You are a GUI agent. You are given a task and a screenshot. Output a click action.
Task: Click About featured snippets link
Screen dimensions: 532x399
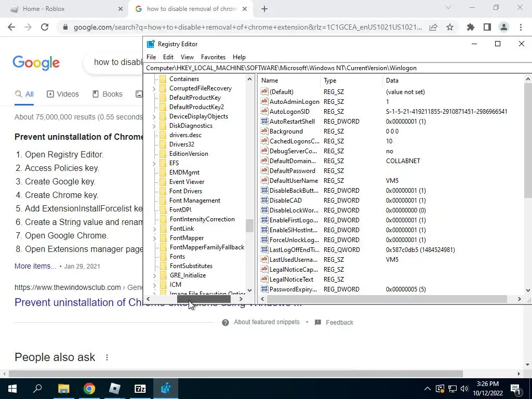coord(267,322)
